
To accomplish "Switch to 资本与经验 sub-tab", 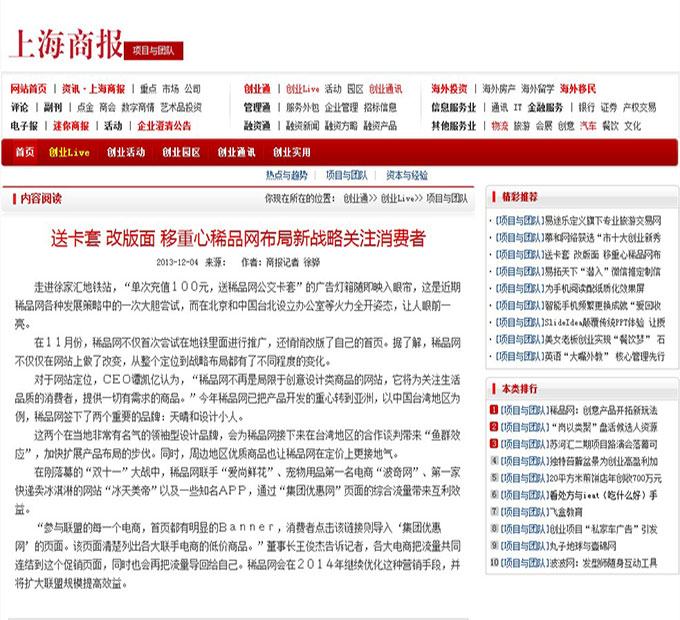I will 407,175.
